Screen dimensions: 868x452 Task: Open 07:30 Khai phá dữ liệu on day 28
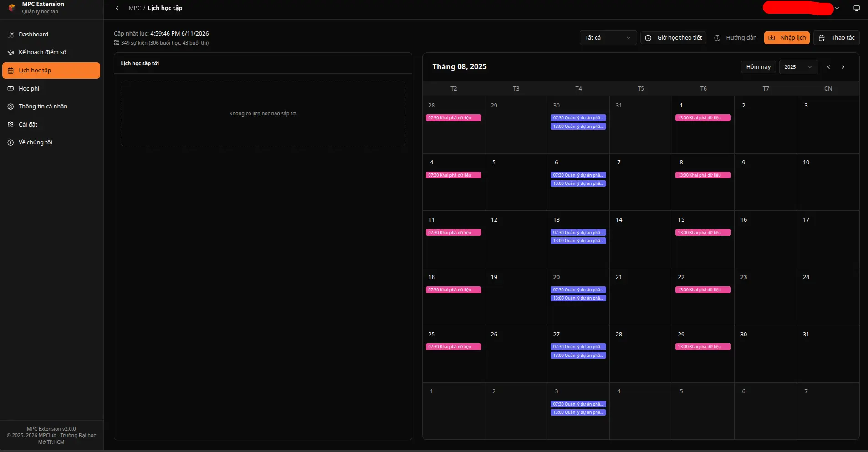[x=453, y=118]
